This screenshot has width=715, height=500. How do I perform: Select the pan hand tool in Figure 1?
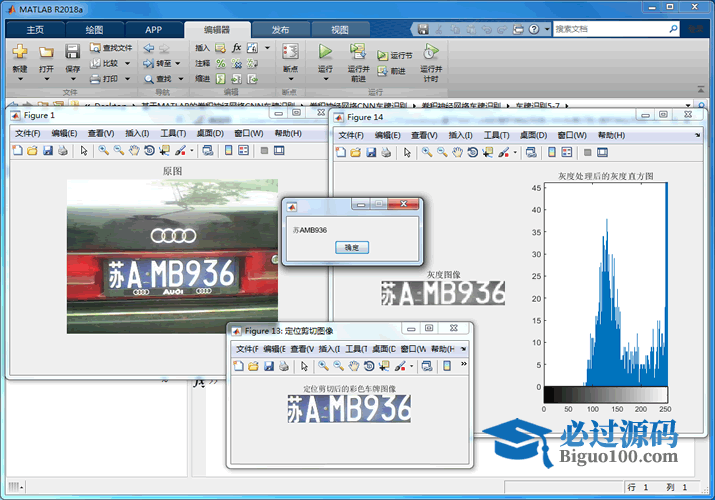click(x=134, y=150)
